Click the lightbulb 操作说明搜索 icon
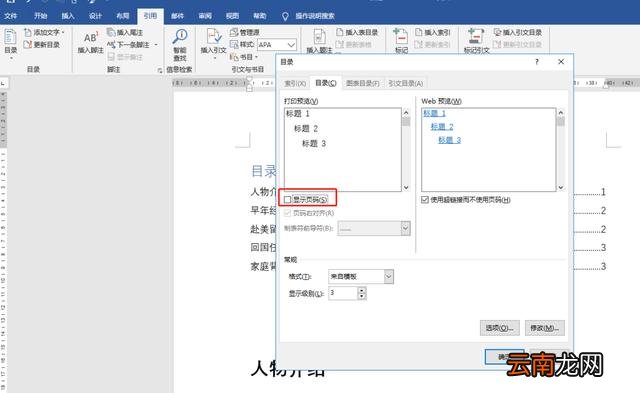The height and width of the screenshot is (393, 640). (285, 16)
